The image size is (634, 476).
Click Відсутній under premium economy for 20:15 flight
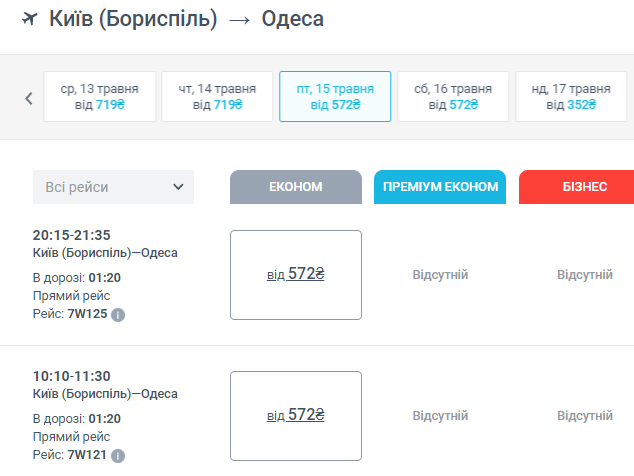pos(440,275)
